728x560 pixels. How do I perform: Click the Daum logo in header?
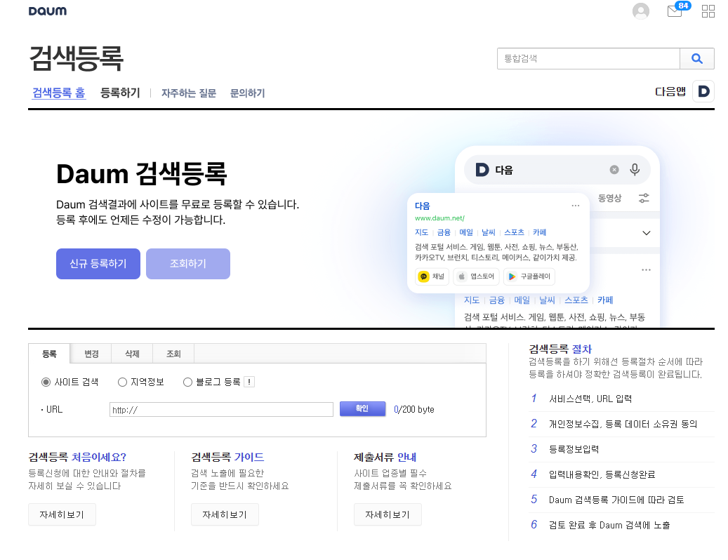(x=47, y=11)
